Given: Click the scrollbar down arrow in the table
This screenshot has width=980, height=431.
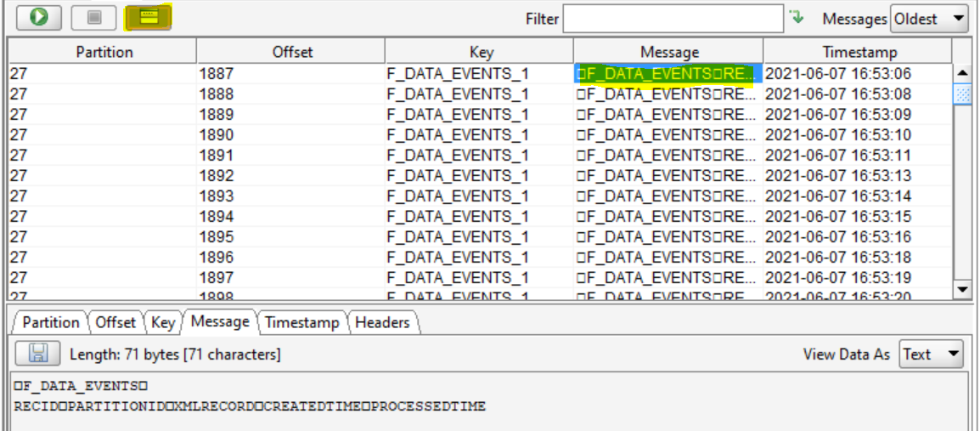Looking at the screenshot, I should point(962,290).
